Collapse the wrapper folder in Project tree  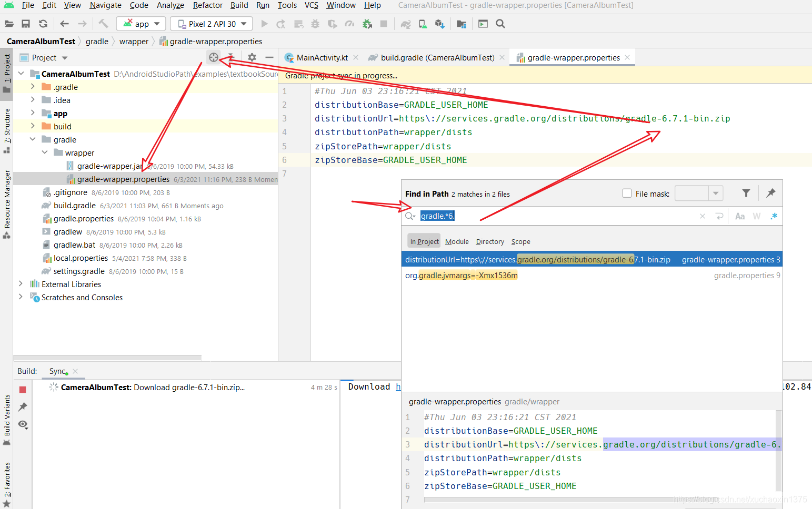tap(45, 152)
